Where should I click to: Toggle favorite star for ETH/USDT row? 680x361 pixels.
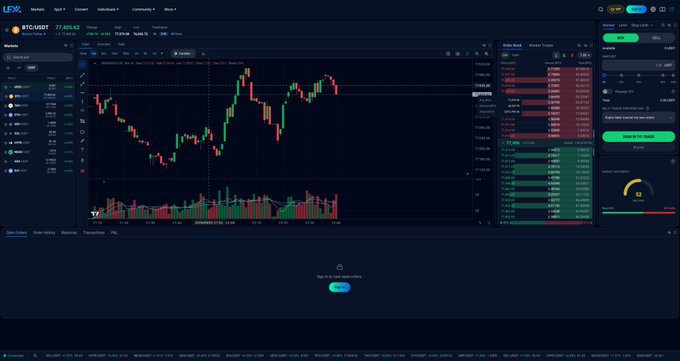[x=6, y=115]
